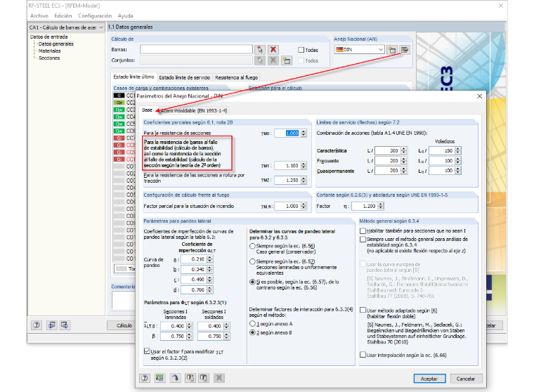The image size is (534, 392).
Task: Click help icon in main window footer
Action: pos(37,325)
